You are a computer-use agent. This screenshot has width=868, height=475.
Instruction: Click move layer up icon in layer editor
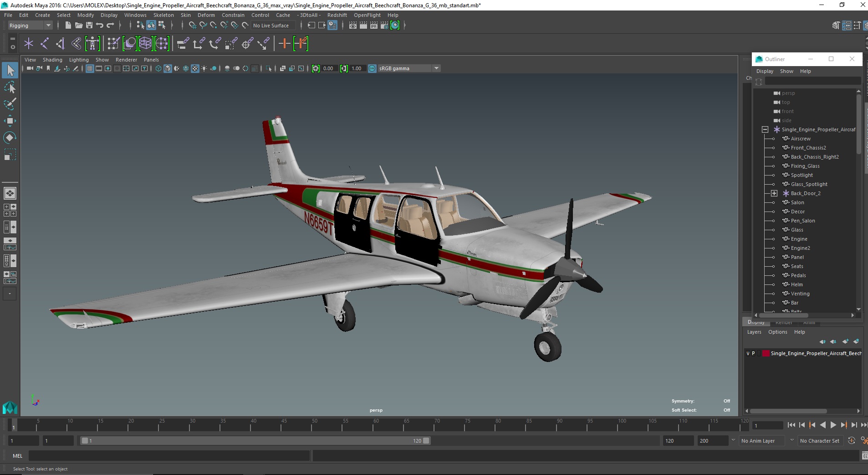pos(822,341)
